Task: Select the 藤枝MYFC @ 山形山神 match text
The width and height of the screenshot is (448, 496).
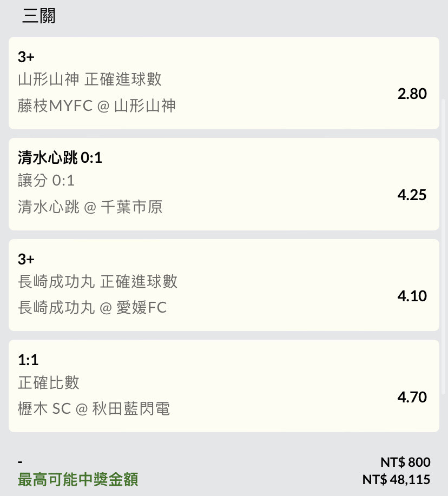Action: tap(96, 105)
